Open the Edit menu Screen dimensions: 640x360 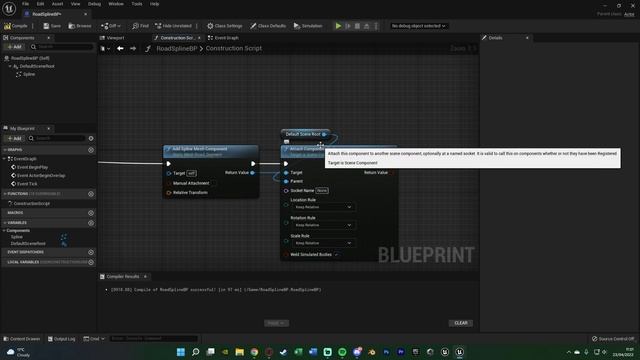point(40,4)
